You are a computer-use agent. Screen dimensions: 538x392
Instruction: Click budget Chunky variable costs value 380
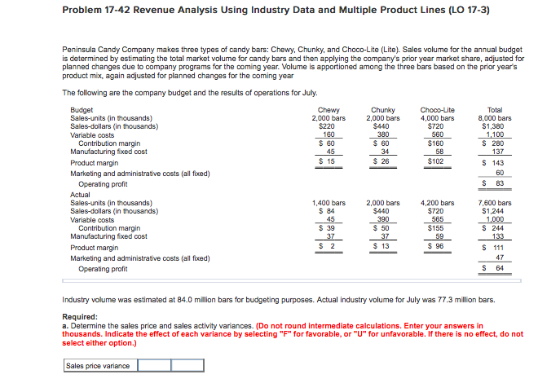(x=383, y=134)
